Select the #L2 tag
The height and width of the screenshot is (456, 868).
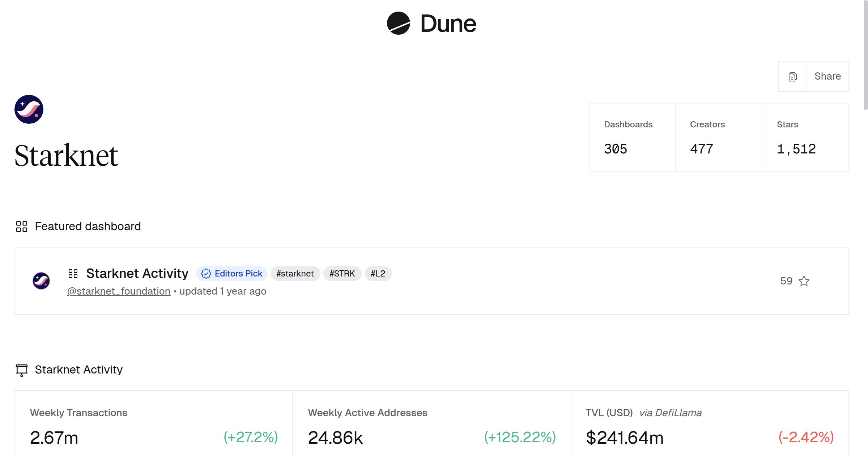(378, 274)
